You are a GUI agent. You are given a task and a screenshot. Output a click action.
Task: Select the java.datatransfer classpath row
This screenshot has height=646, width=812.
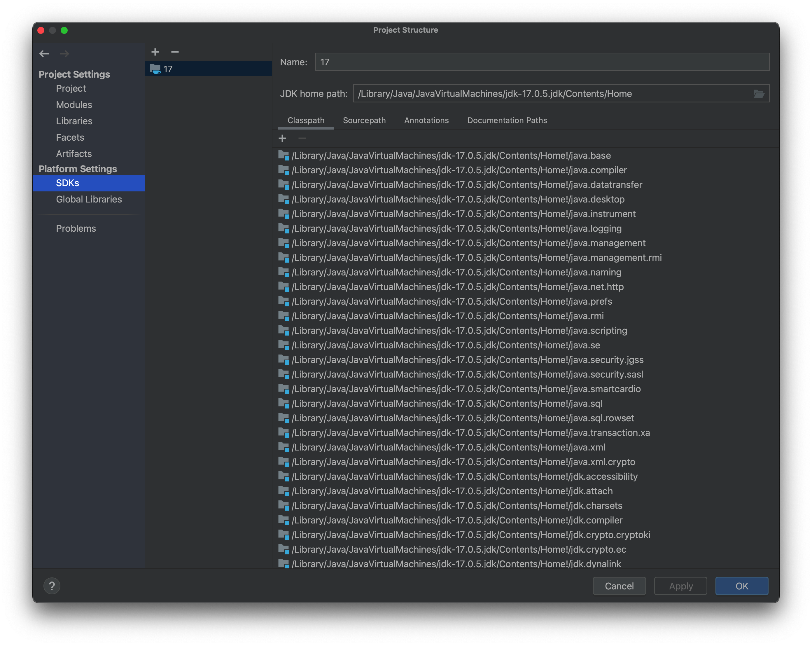(526, 185)
